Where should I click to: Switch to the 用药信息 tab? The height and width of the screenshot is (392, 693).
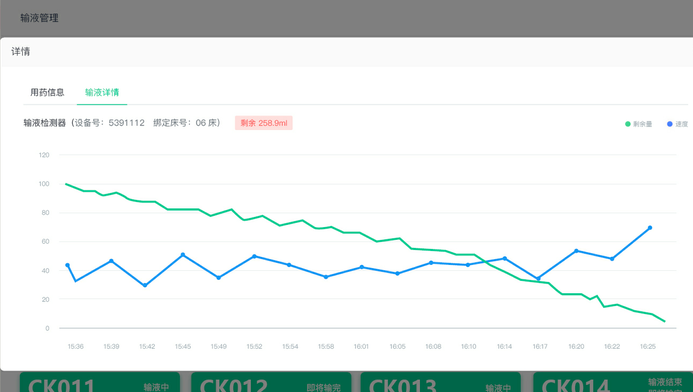pos(47,92)
